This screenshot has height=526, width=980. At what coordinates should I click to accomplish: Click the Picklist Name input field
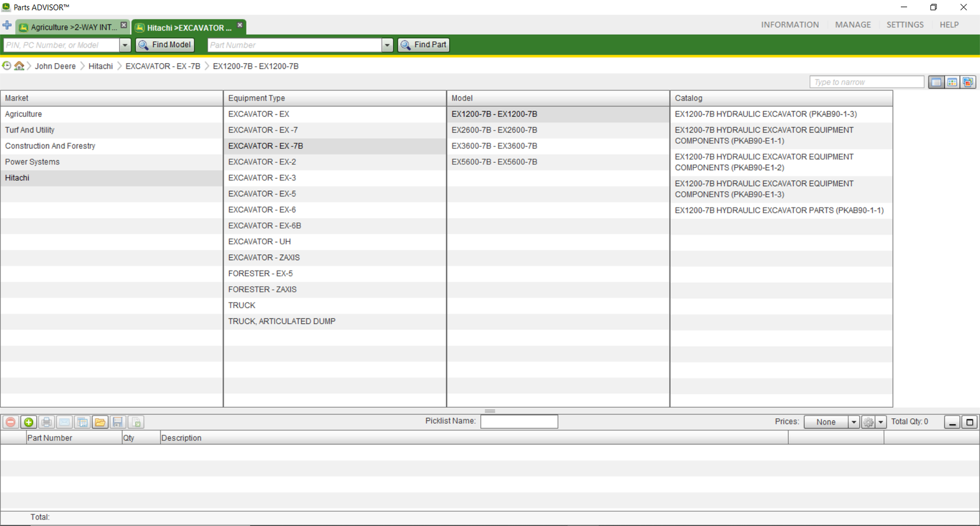519,421
